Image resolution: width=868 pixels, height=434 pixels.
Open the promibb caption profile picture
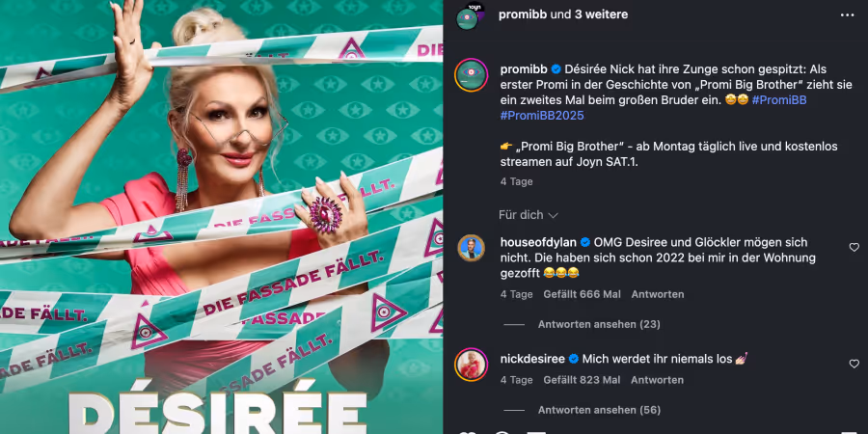coord(471,74)
